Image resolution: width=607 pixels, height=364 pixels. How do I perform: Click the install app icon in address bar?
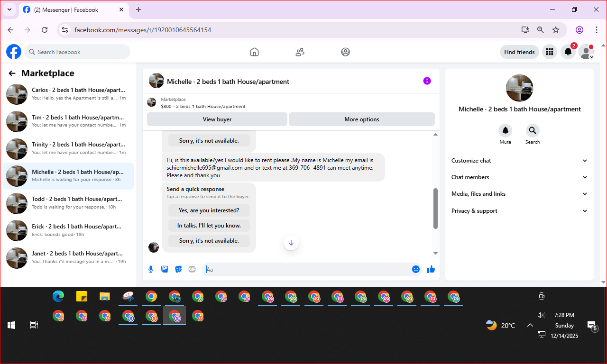525,30
